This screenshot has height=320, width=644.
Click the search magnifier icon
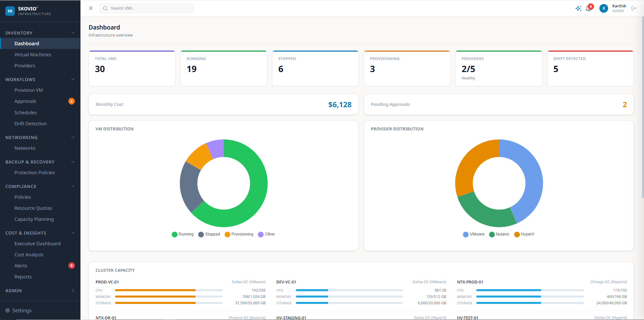(105, 8)
